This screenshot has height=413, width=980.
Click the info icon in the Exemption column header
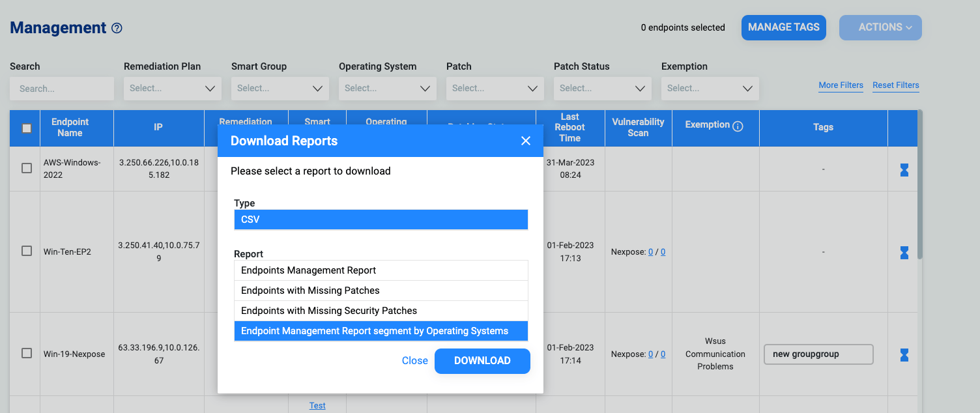click(738, 126)
